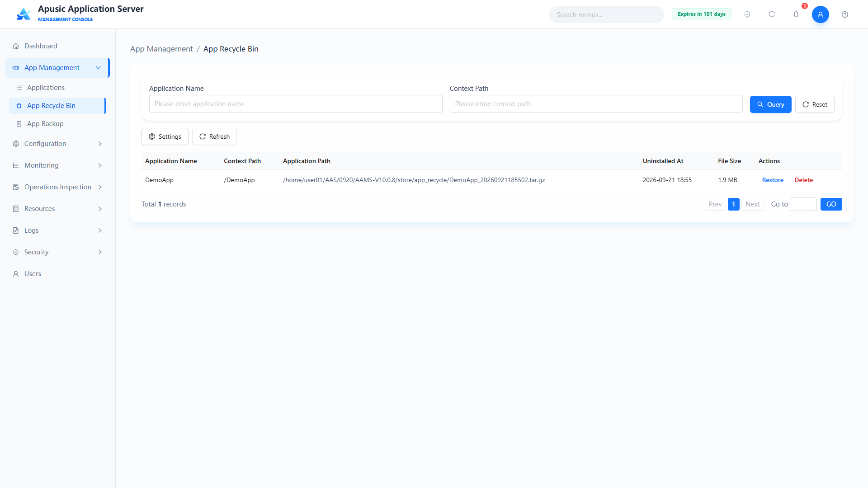Focus the Context Path input field

pos(596,104)
